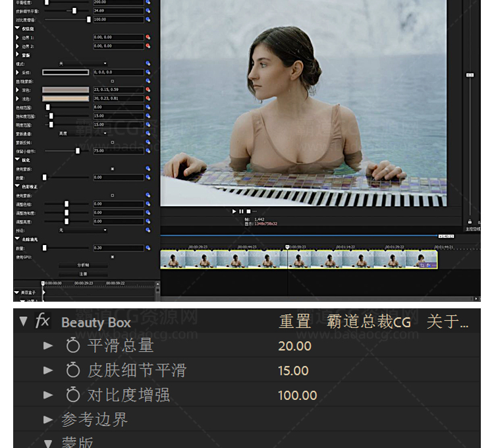Click the 重置 reset link
The height and width of the screenshot is (448, 494).
(x=295, y=322)
